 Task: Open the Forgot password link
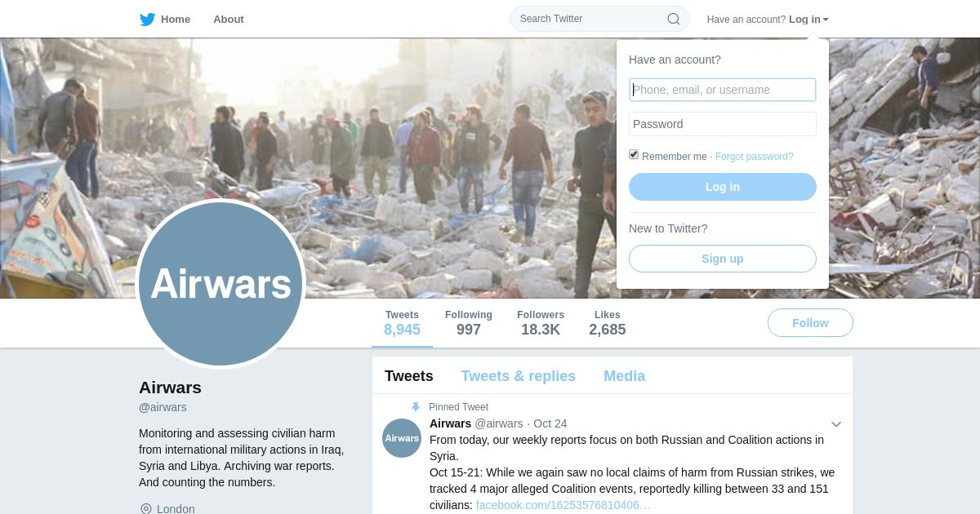click(x=754, y=157)
